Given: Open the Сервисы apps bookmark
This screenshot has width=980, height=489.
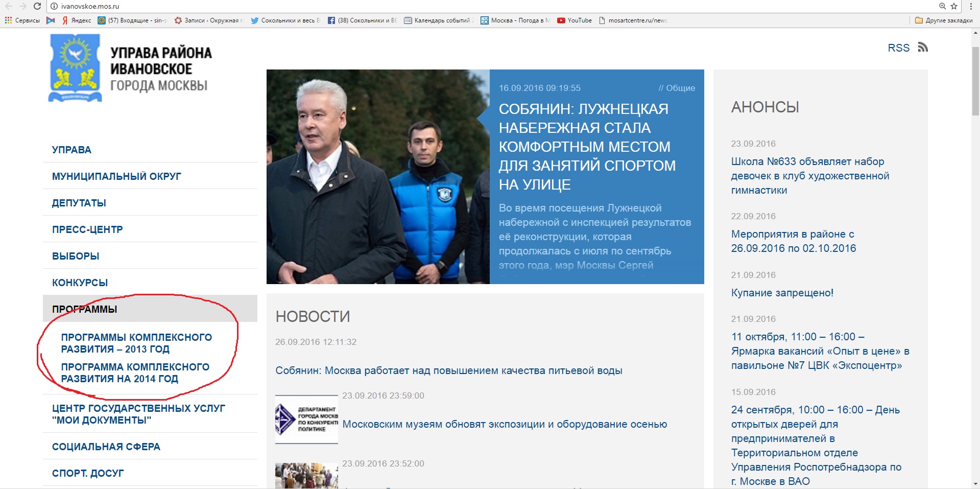Looking at the screenshot, I should tap(22, 20).
